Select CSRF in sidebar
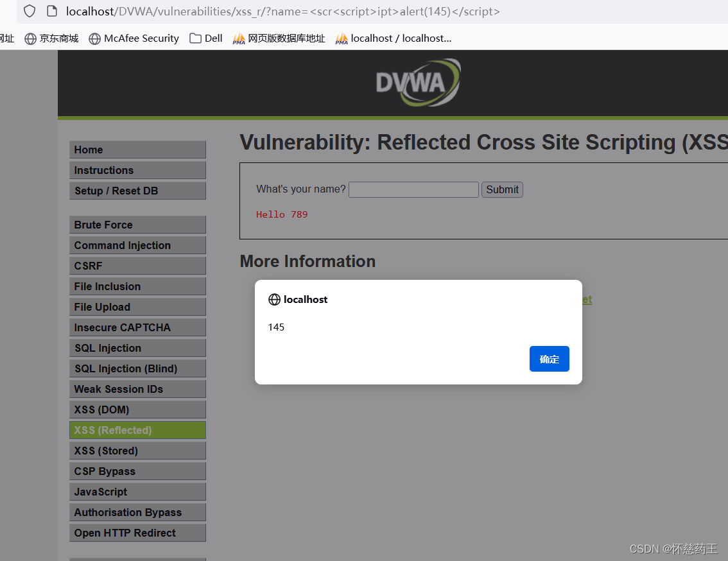The height and width of the screenshot is (561, 728). click(x=137, y=266)
